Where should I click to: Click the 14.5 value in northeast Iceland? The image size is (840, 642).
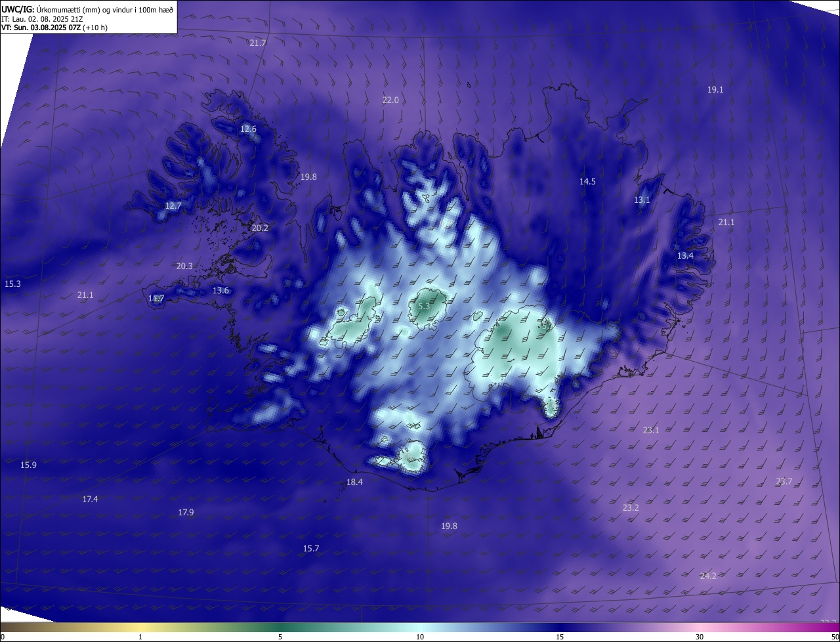[x=587, y=181]
